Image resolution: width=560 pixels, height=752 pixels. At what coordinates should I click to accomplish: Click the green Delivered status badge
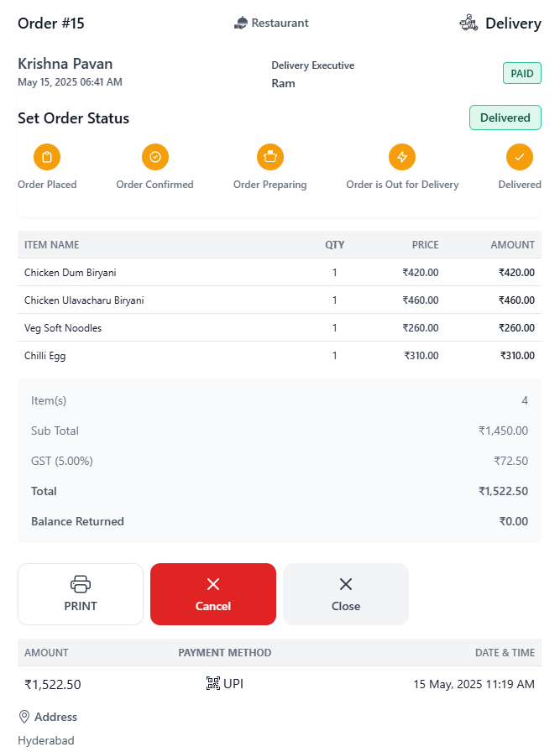(x=505, y=117)
